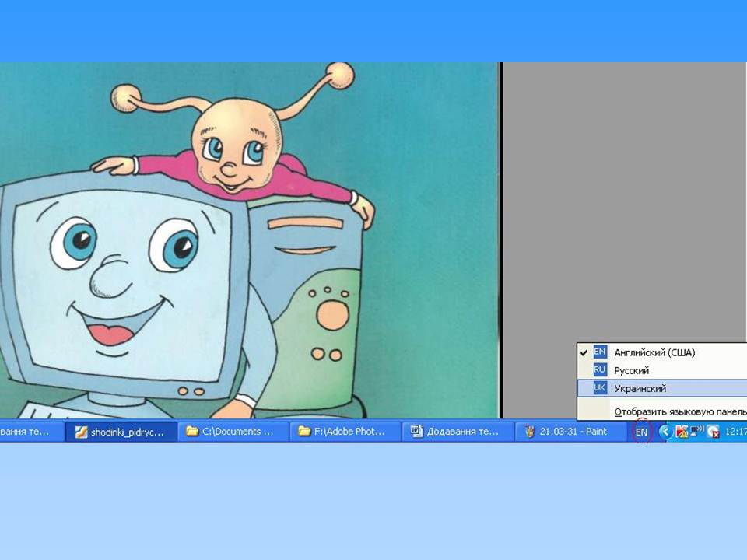Open the C:\Documents folder taskbar button
The width and height of the screenshot is (747, 560).
(x=232, y=432)
